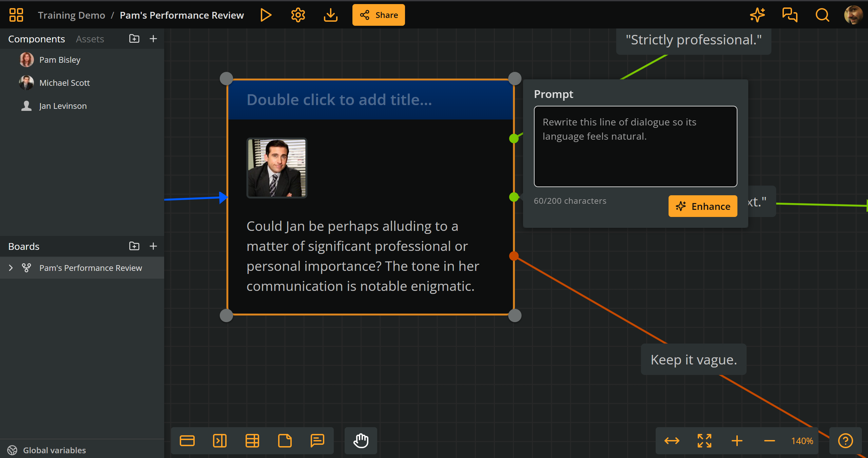Add a new folder in Boards
This screenshot has width=868, height=458.
(x=134, y=246)
